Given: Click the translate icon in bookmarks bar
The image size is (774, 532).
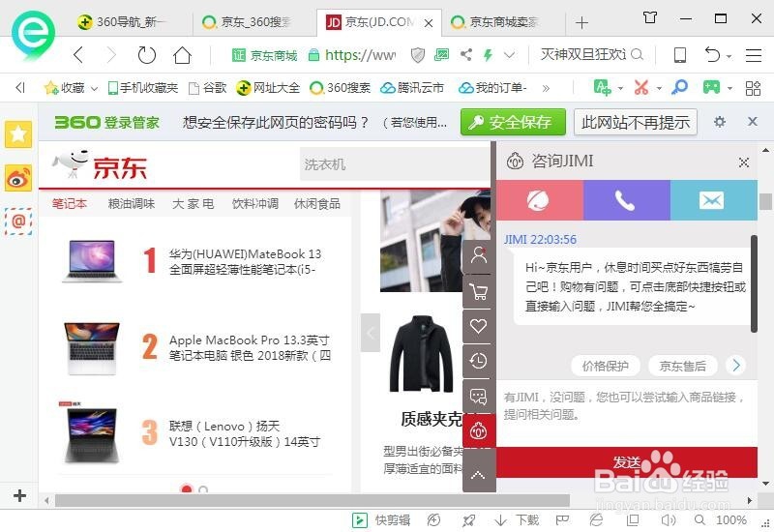Looking at the screenshot, I should tap(602, 88).
